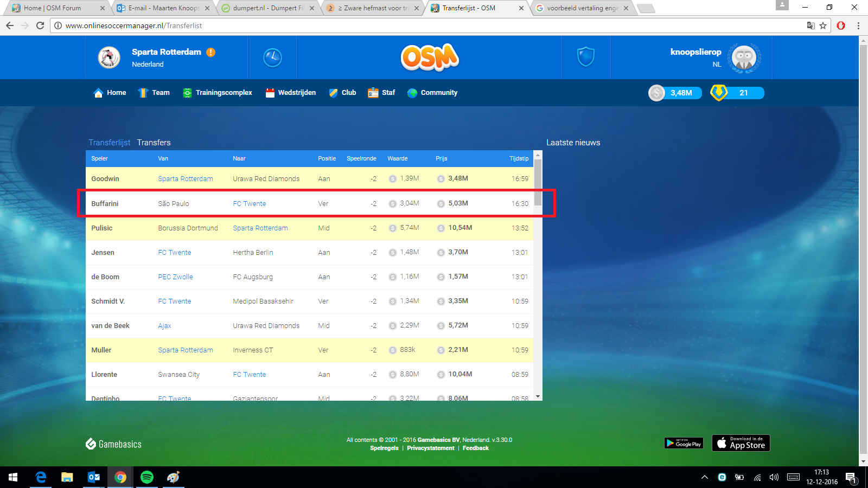
Task: Open Spotify from the taskbar
Action: [147, 477]
